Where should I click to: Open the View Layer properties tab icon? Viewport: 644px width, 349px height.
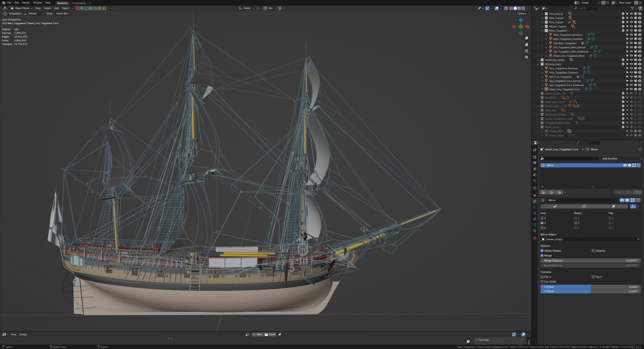pyautogui.click(x=534, y=169)
